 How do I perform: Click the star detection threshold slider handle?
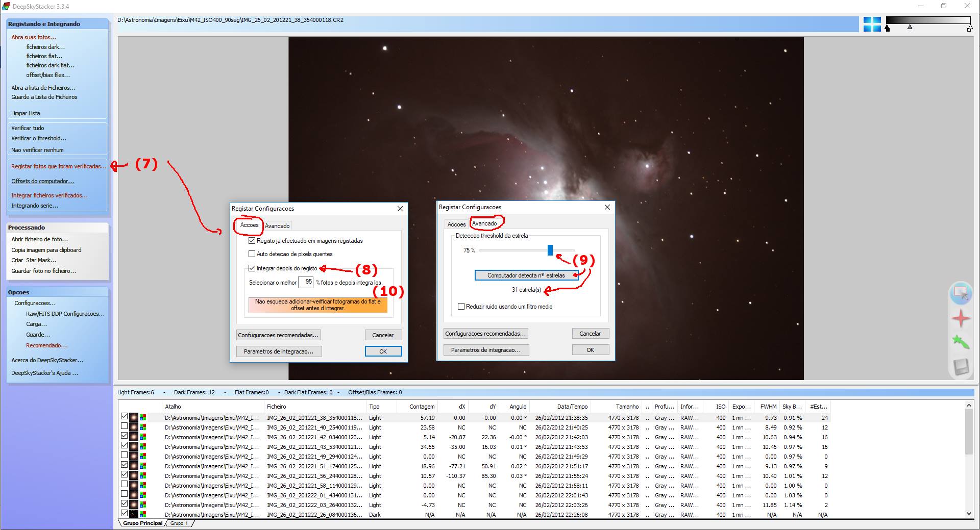550,250
